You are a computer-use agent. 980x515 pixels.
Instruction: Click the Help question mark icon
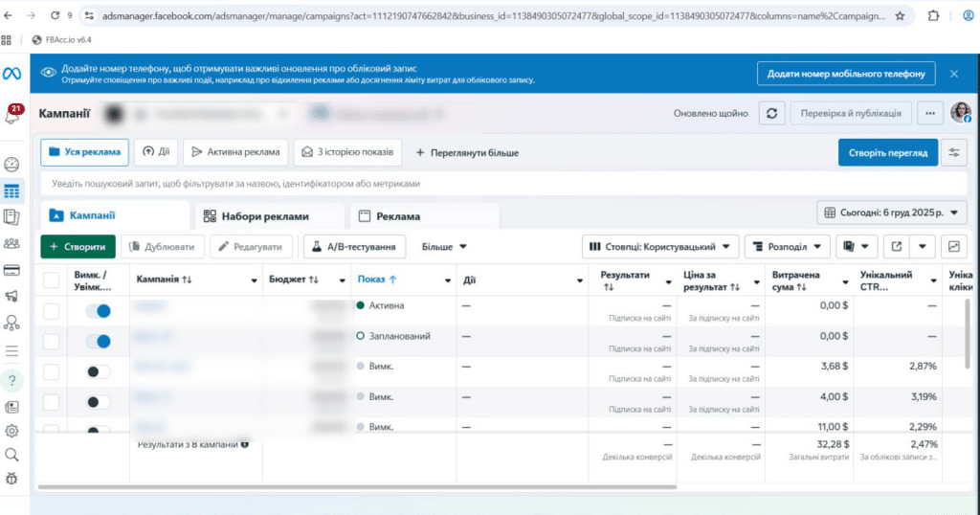(12, 381)
